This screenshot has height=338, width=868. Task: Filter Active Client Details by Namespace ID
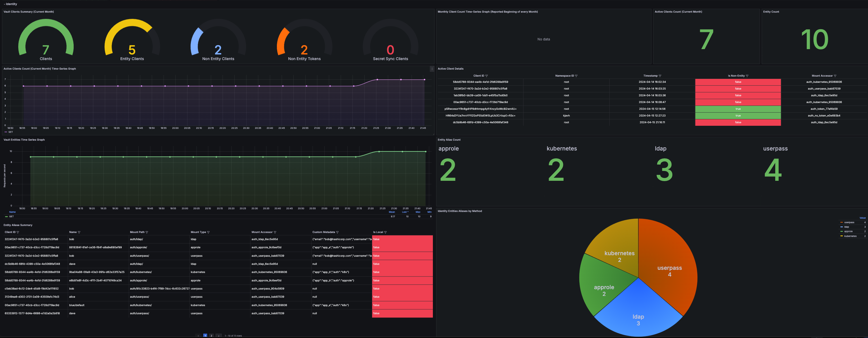tap(576, 76)
